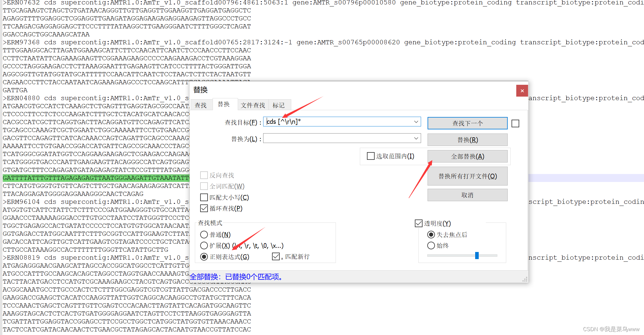Image resolution: width=644 pixels, height=335 pixels.
Task: Open the 文件查找 tab
Action: (x=253, y=105)
